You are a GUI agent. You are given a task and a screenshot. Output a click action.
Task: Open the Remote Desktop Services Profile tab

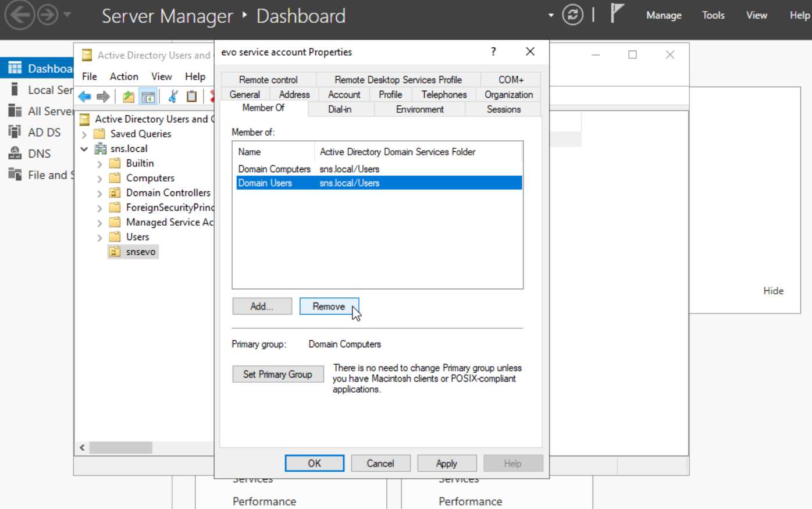(x=398, y=80)
